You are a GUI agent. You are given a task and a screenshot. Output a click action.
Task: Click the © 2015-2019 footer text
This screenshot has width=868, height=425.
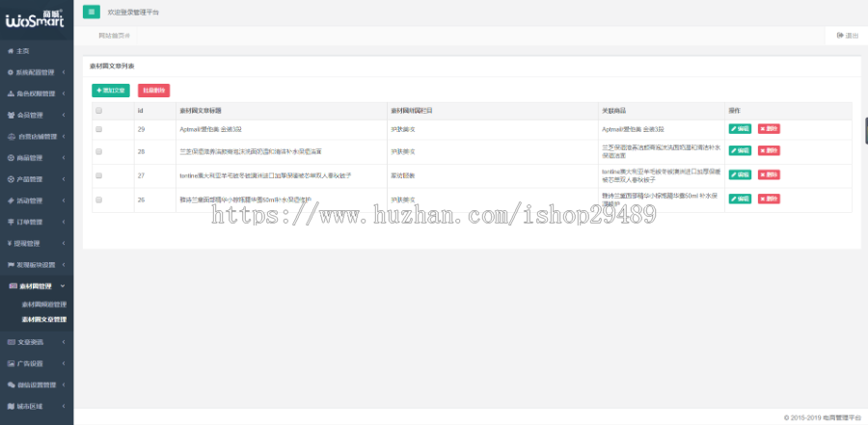[x=823, y=417]
